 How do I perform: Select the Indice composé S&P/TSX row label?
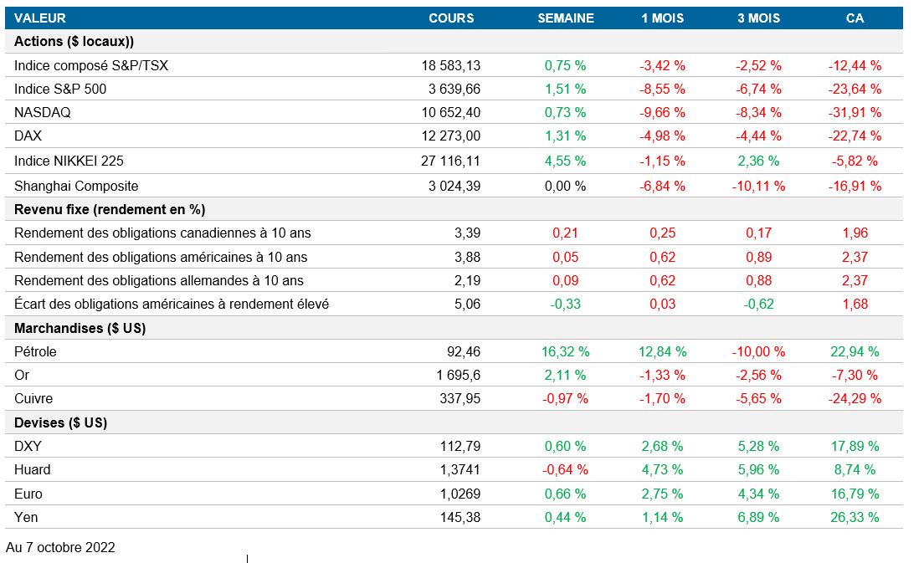91,65
